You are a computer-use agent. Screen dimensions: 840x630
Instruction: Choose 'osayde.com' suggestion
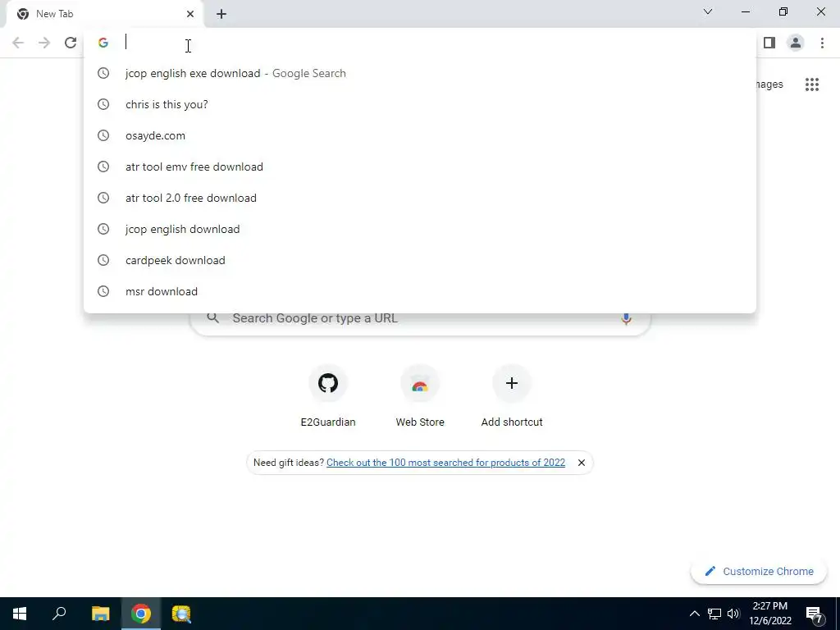coord(420,135)
